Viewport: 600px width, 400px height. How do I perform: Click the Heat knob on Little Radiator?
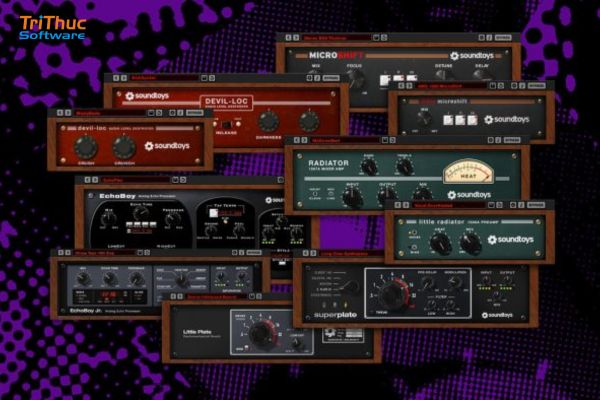440,243
